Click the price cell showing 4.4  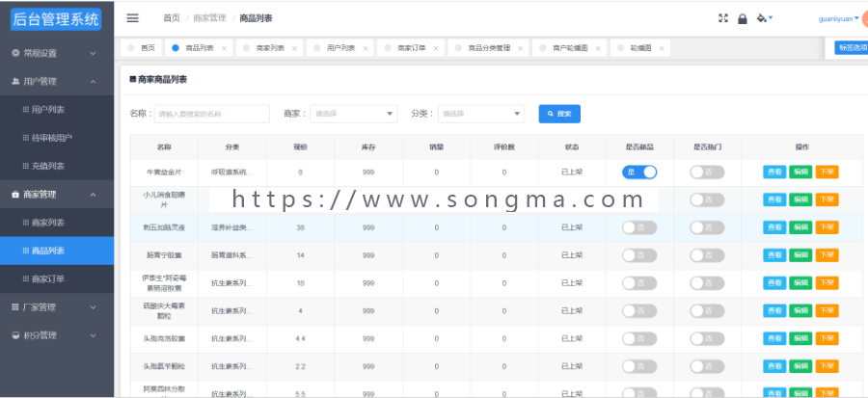tap(301, 339)
